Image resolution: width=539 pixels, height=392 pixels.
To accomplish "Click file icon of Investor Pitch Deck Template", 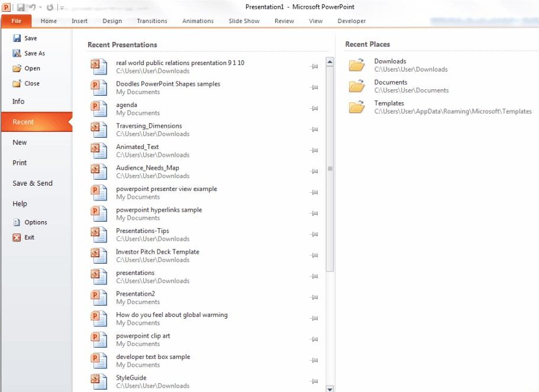I will point(99,255).
